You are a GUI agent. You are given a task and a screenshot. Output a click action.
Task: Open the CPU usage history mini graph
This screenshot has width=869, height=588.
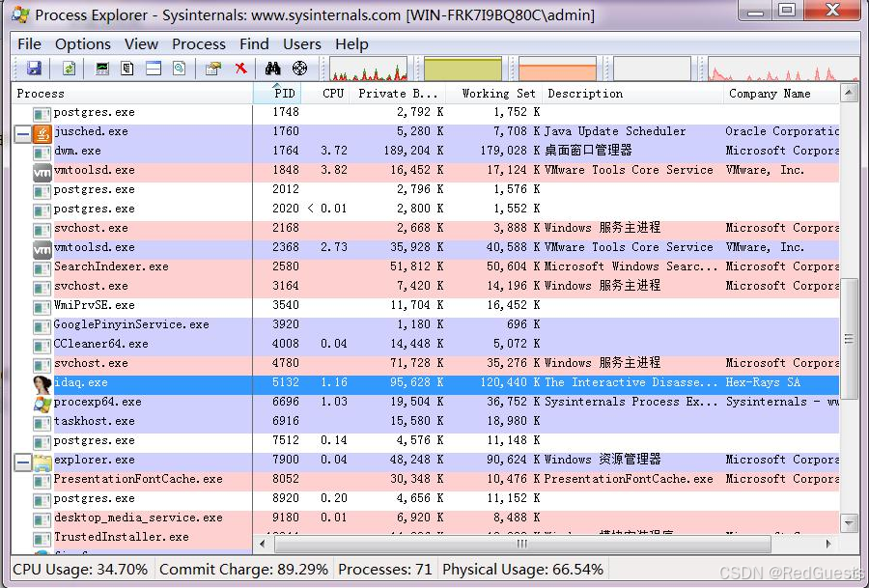(369, 69)
